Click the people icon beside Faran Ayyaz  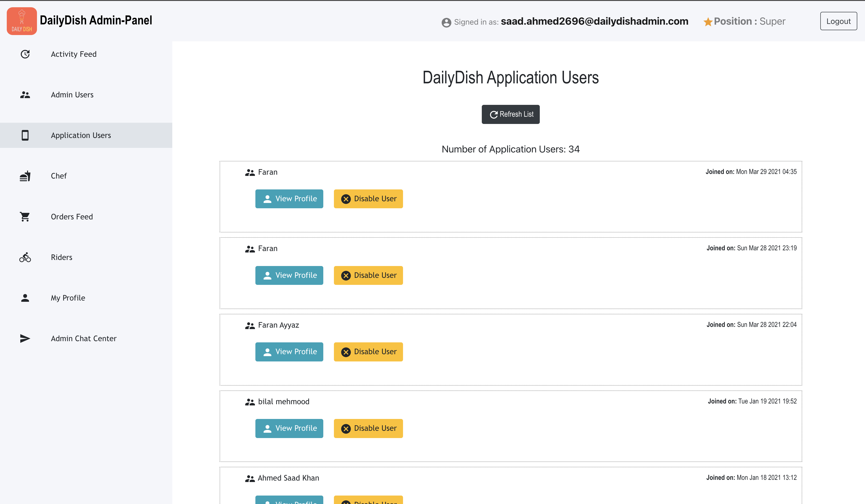tap(250, 325)
